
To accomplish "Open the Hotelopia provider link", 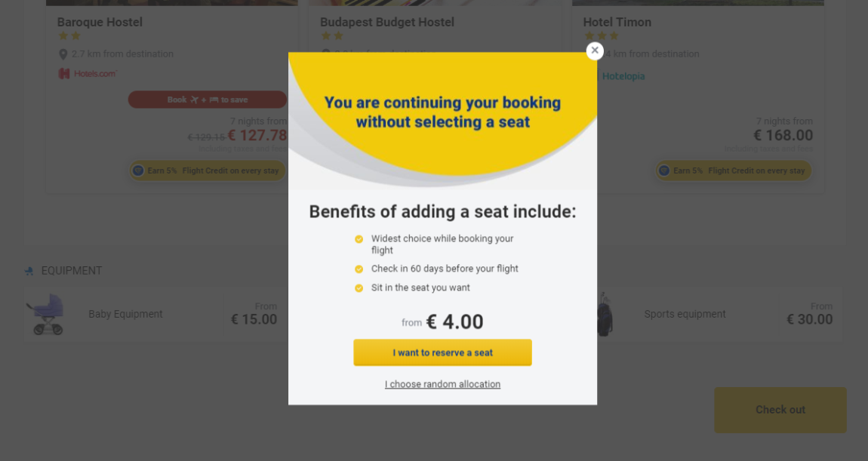I will [x=623, y=76].
